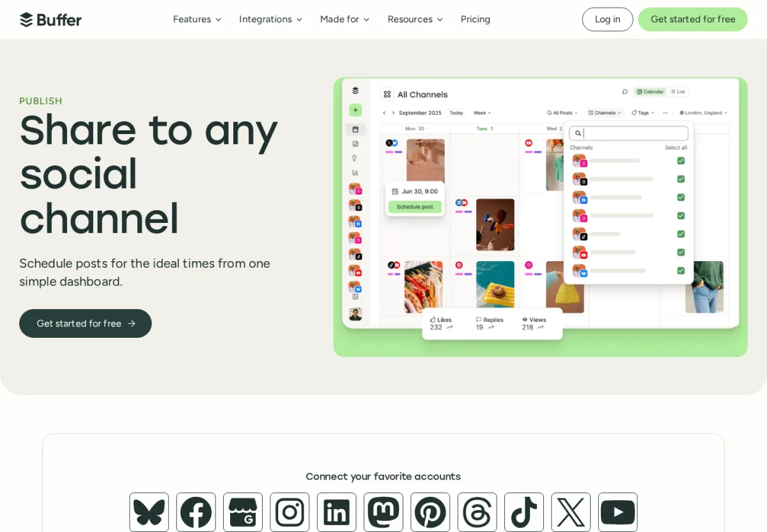Switch to Calendar view toggle

(x=650, y=92)
